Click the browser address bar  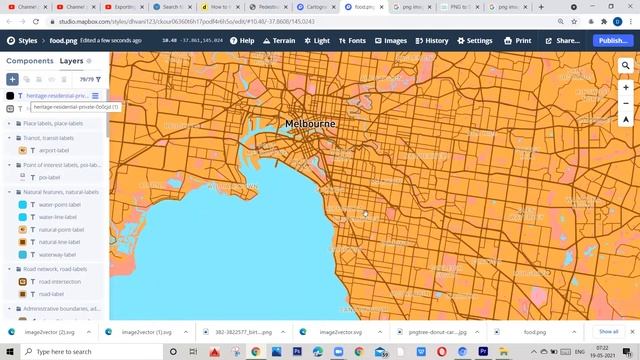[x=302, y=21]
